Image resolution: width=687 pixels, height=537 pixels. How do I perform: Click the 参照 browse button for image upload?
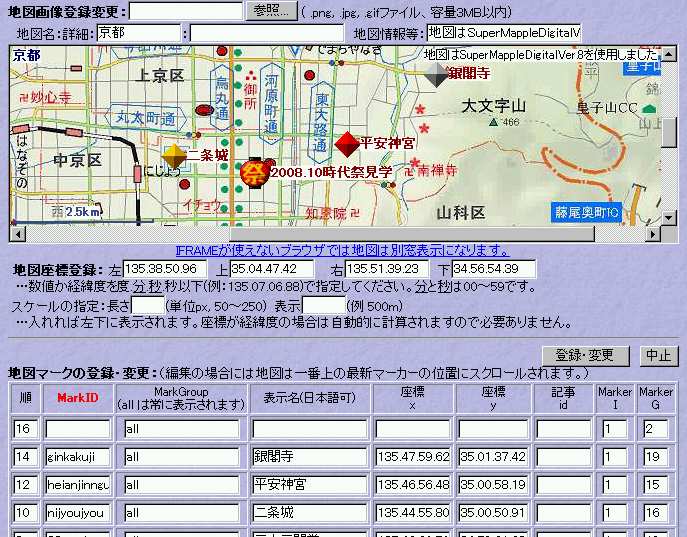coord(271,11)
